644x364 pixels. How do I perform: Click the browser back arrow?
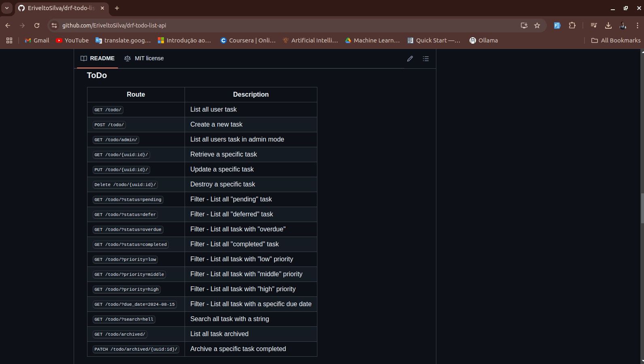click(x=8, y=25)
